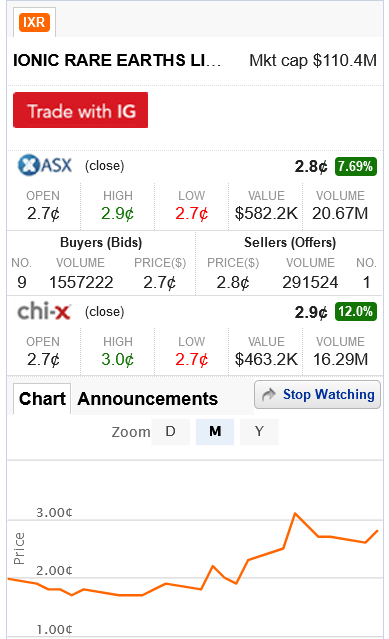This screenshot has height=639, width=389.
Task: Click the green 12.0% change badge
Action: (x=356, y=312)
